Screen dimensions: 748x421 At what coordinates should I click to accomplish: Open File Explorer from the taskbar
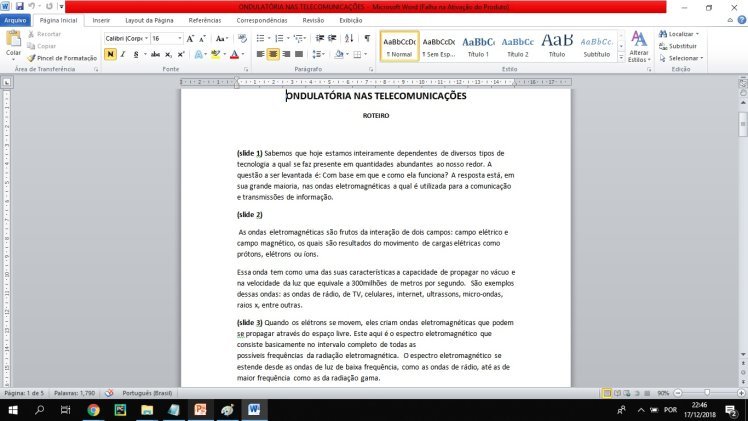pyautogui.click(x=147, y=410)
